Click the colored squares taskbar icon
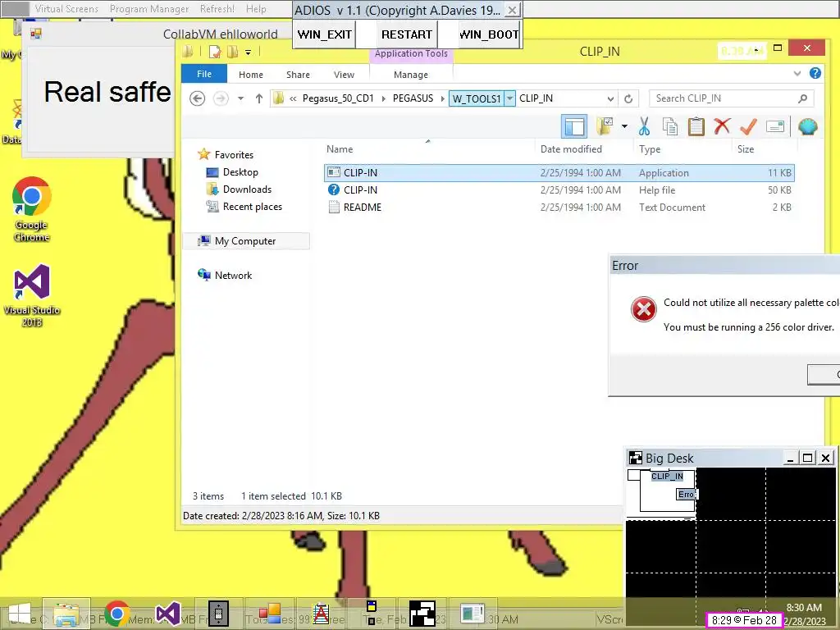This screenshot has height=630, width=840. click(270, 614)
